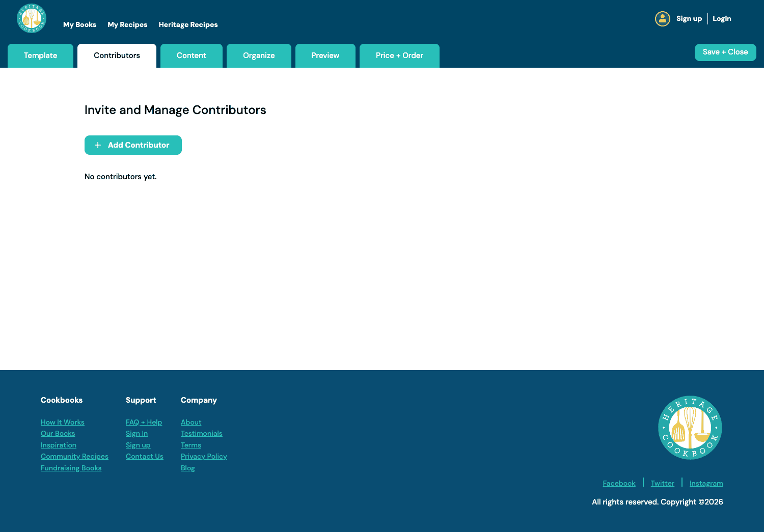
Task: Select the Contributors tab
Action: pyautogui.click(x=117, y=55)
